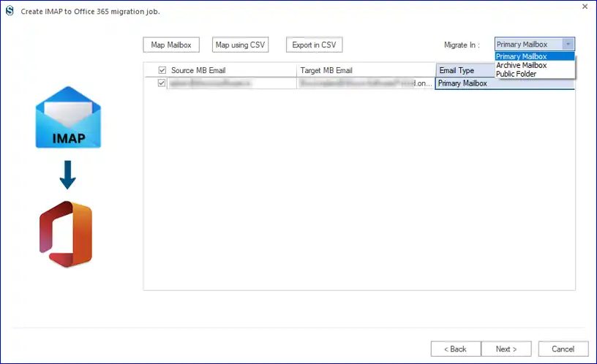This screenshot has width=597, height=364.
Task: Click the blurred target email cell
Action: click(x=366, y=83)
